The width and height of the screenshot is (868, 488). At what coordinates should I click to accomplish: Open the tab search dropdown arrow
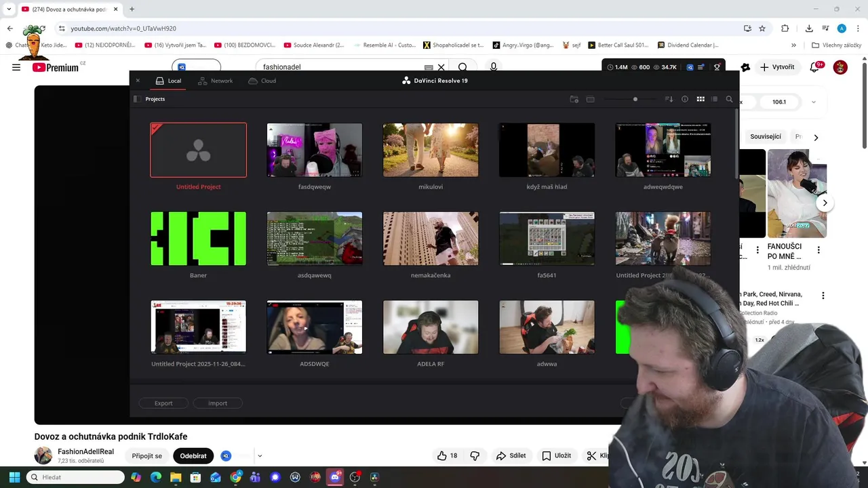coord(9,9)
